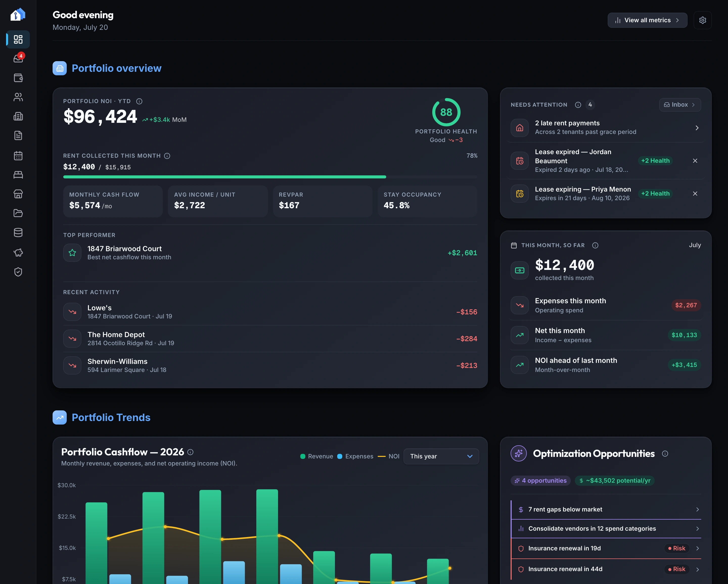The width and height of the screenshot is (728, 584).
Task: Open the tenants people icon in sidebar
Action: tap(18, 97)
